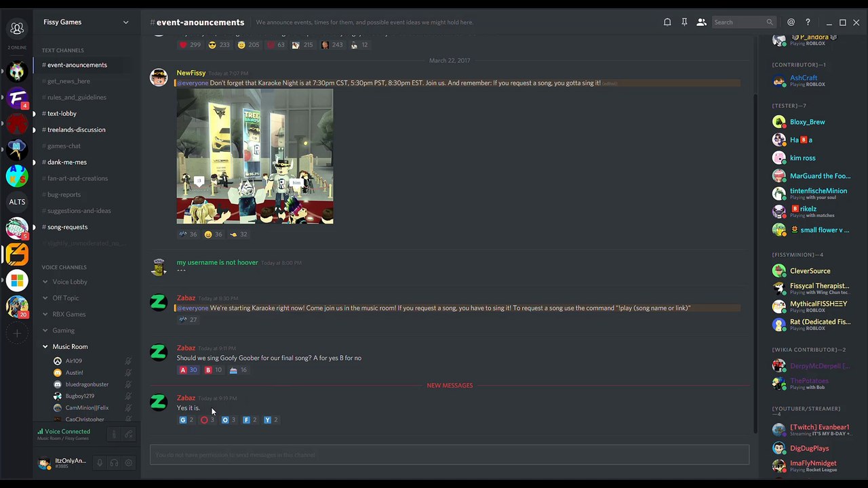Image resolution: width=868 pixels, height=488 pixels.
Task: Click Bloxy_Brew's avatar in member list
Action: click(779, 122)
